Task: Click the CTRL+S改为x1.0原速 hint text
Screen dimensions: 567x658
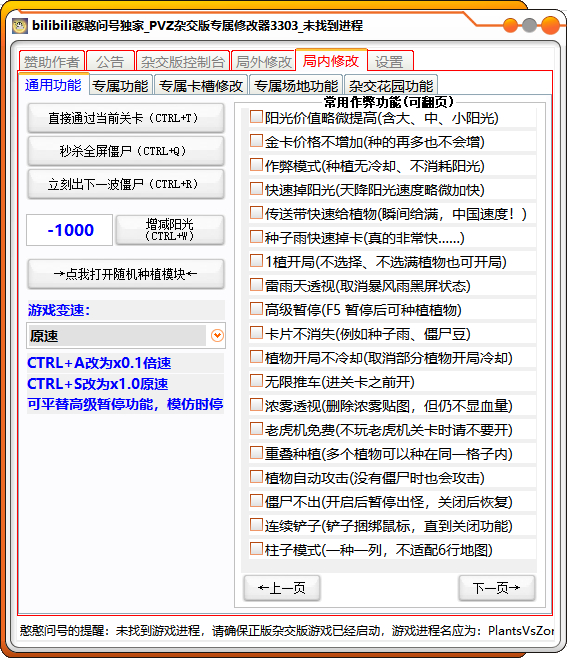Action: pyautogui.click(x=98, y=384)
